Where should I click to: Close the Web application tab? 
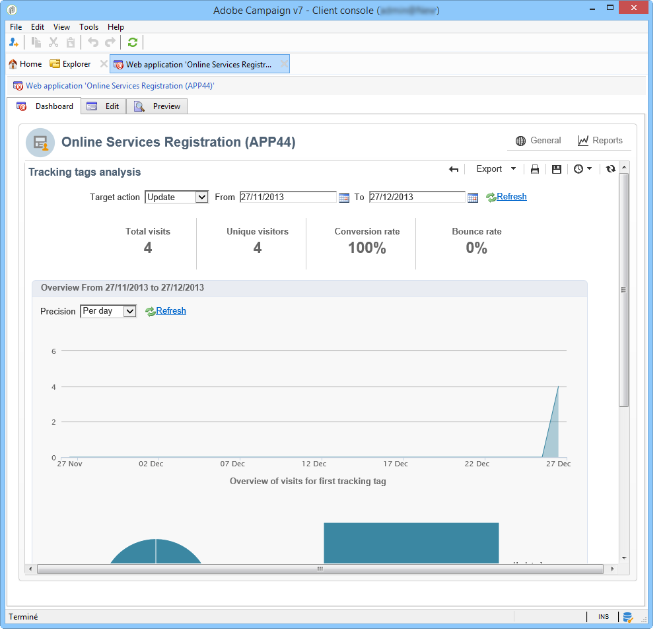(x=284, y=64)
